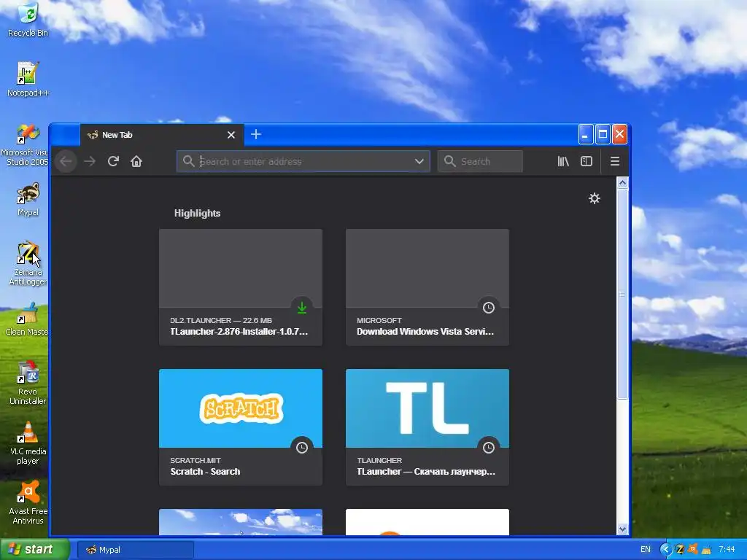Click the sky thumbnail highlight card
Screen dimensions: 747x560
(241, 522)
